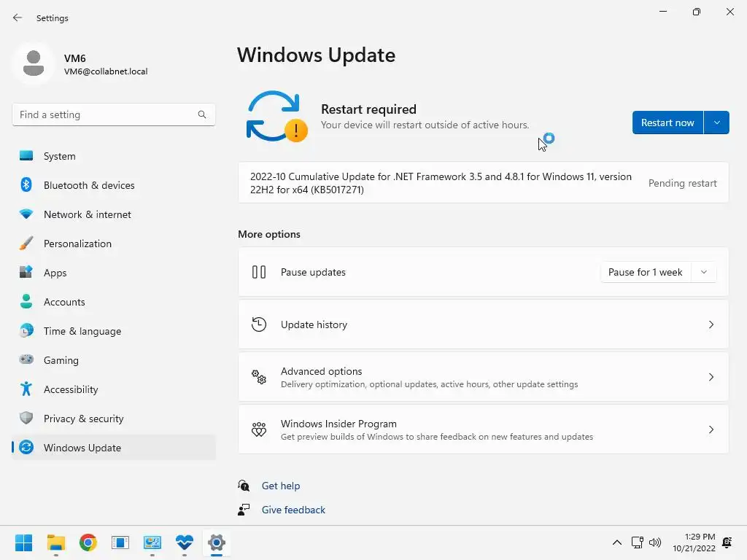The image size is (747, 560).
Task: Open the Get help link
Action: click(281, 485)
